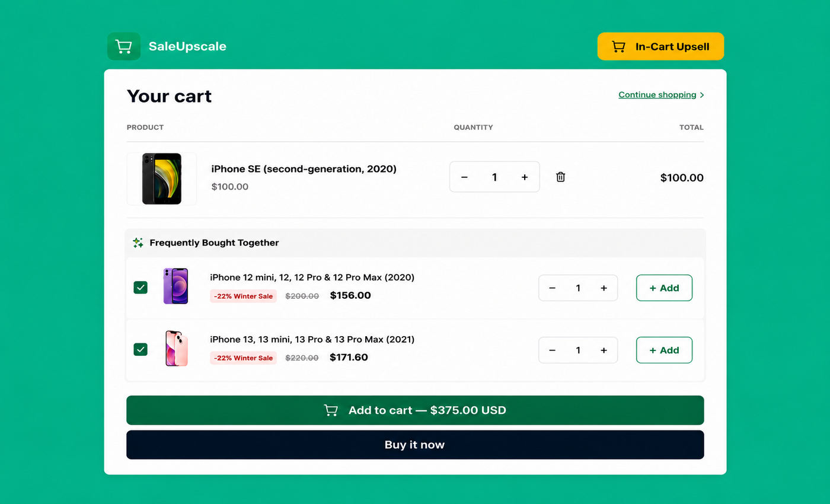
Task: Click the SaleUpscale cart logo icon
Action: (123, 46)
